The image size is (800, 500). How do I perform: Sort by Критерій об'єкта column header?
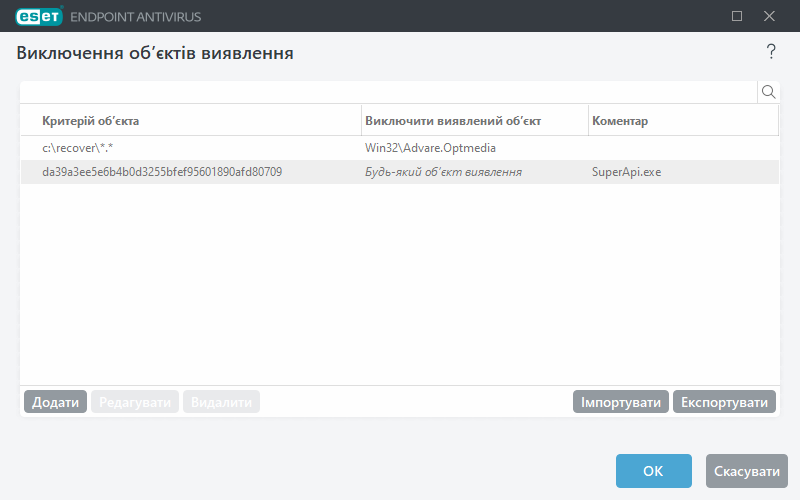click(191, 121)
